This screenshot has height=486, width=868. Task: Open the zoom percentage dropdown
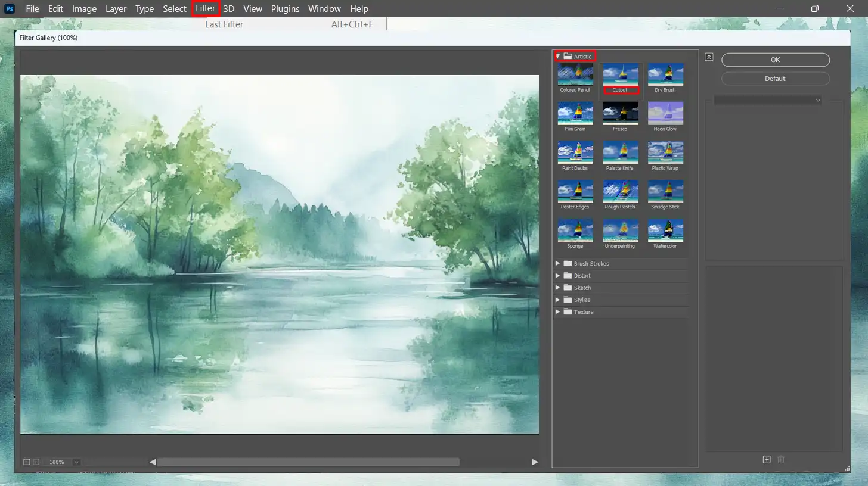click(x=76, y=462)
